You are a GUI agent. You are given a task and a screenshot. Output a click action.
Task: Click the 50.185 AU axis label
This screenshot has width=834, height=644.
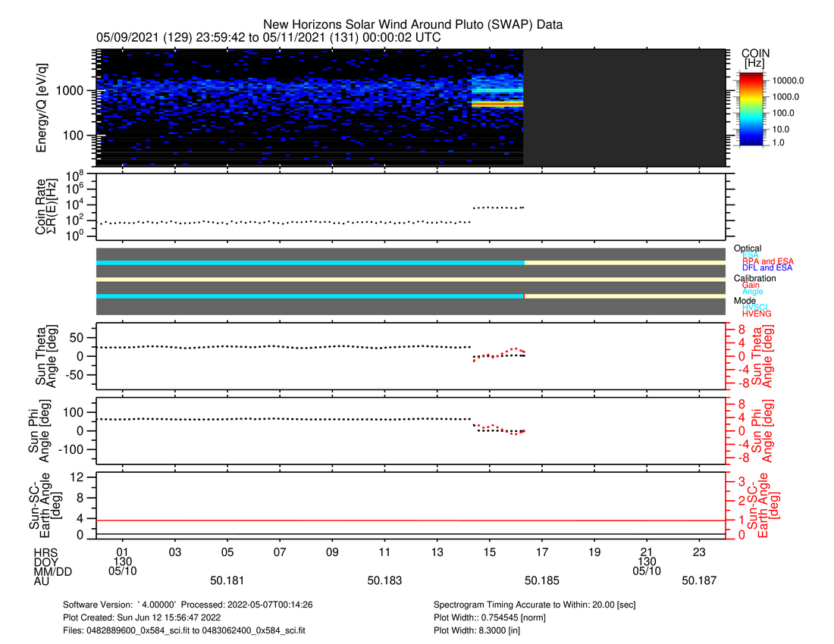541,580
